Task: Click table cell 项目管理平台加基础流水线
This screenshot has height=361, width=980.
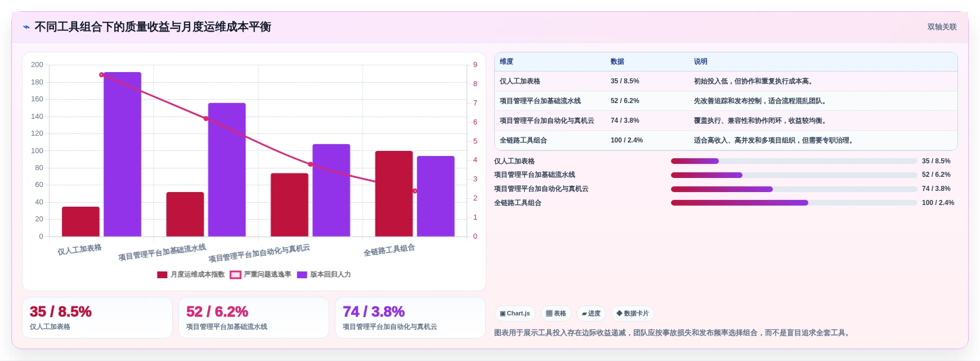Action: click(540, 101)
